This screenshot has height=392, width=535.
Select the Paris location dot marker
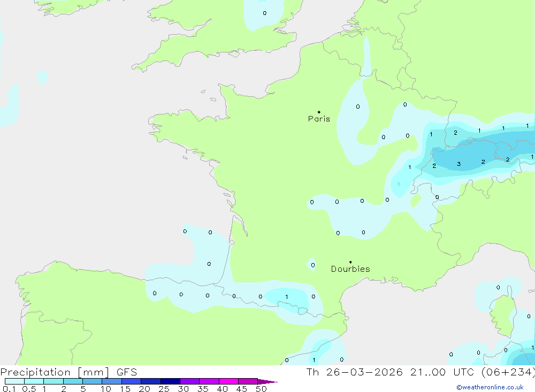pos(319,112)
